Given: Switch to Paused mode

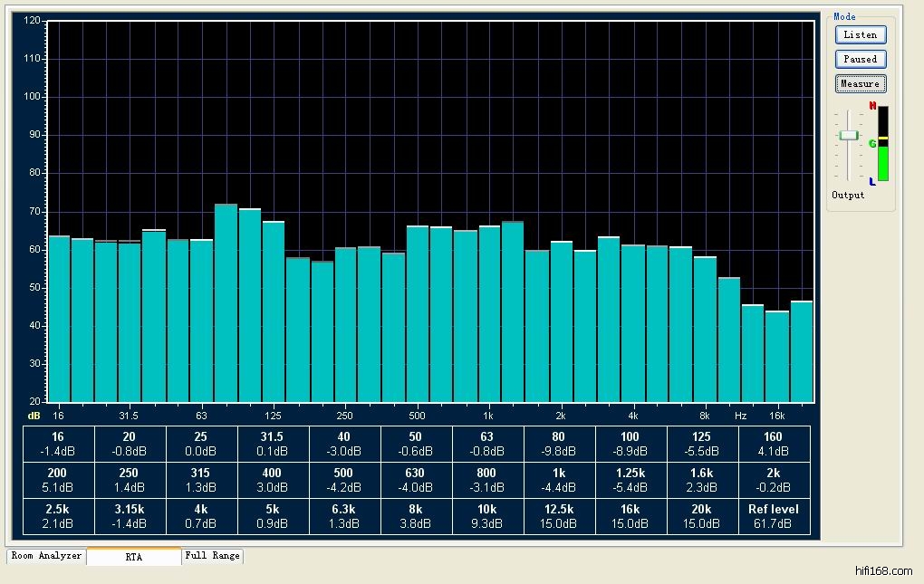Looking at the screenshot, I should pyautogui.click(x=860, y=59).
